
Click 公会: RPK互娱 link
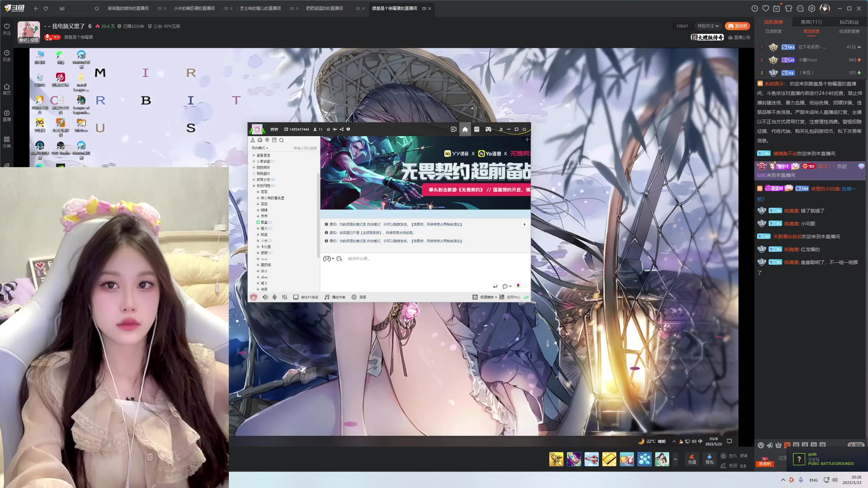pos(164,26)
